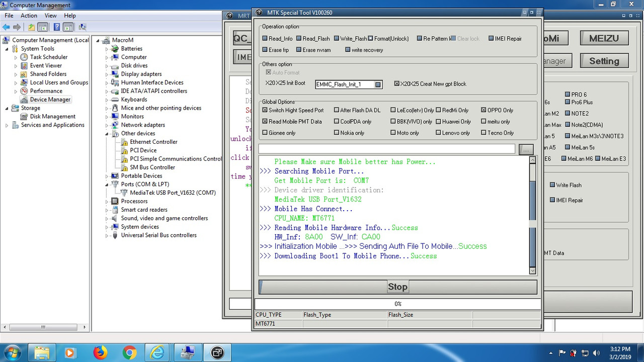Image resolution: width=644 pixels, height=362 pixels.
Task: Check the write recovery checkbox
Action: (x=348, y=50)
